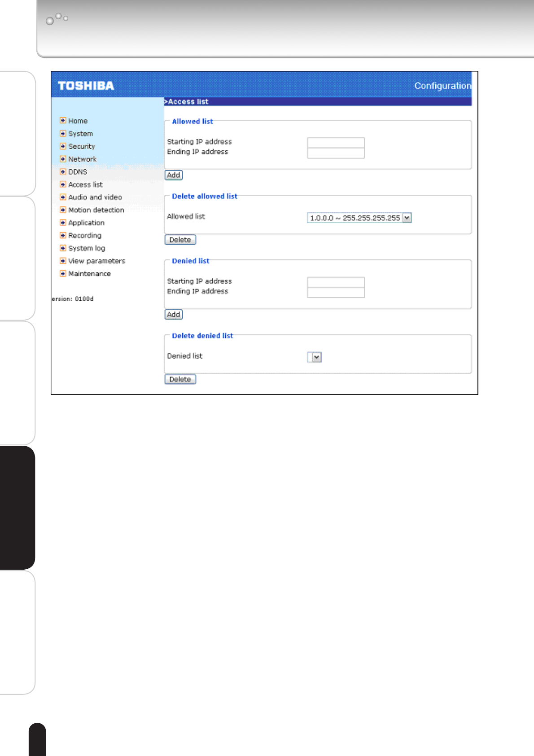Go to Motion detection page
This screenshot has height=756, width=534.
(x=96, y=210)
